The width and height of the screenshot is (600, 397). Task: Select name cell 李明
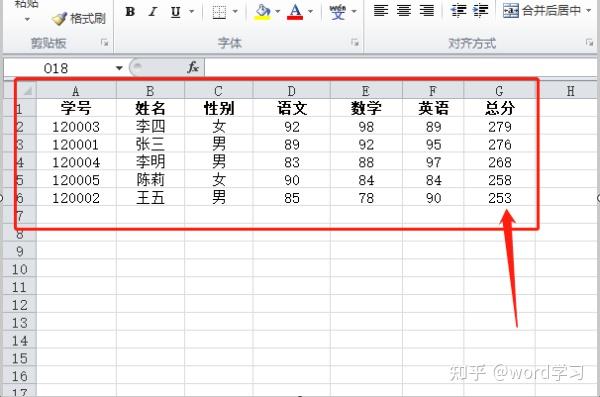[x=150, y=162]
